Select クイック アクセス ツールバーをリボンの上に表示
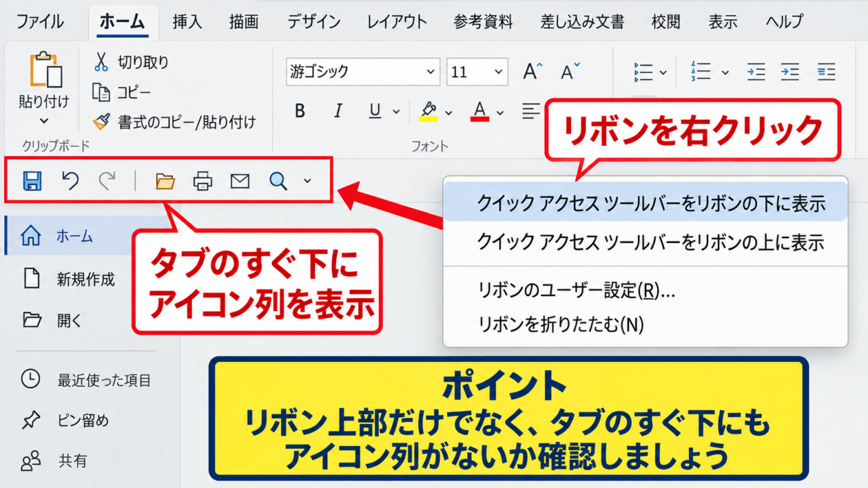This screenshot has height=488, width=868. (x=646, y=241)
